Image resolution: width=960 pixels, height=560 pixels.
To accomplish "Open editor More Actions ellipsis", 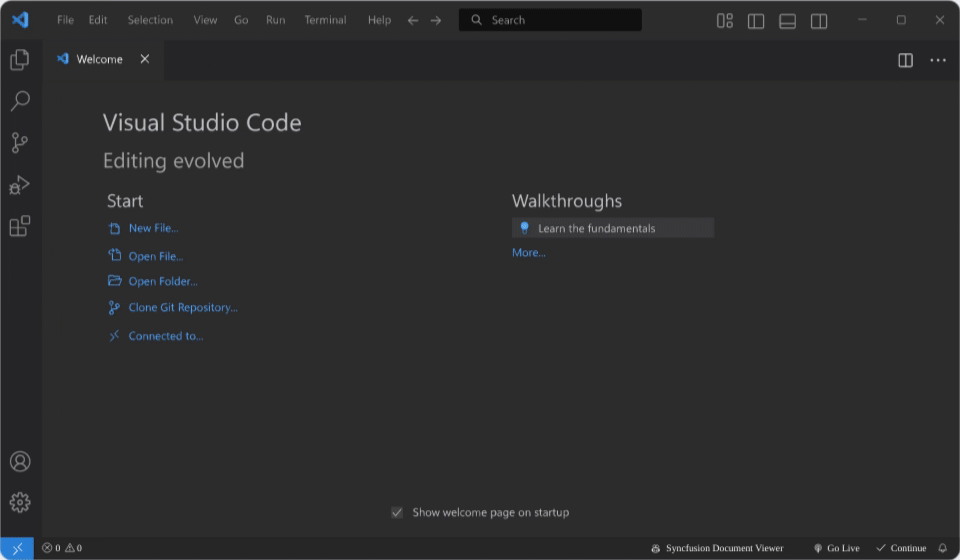I will click(938, 60).
